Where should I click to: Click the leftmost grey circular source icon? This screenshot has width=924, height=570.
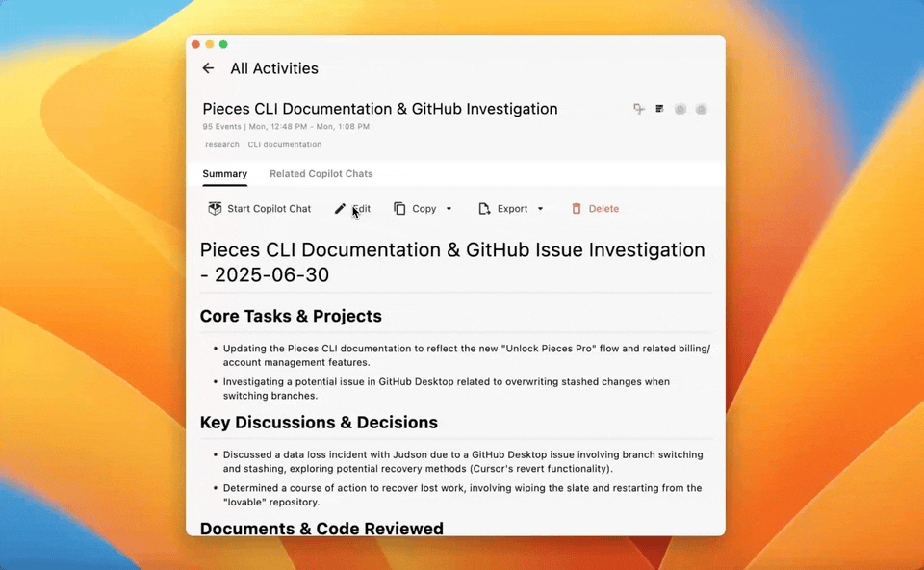point(680,109)
